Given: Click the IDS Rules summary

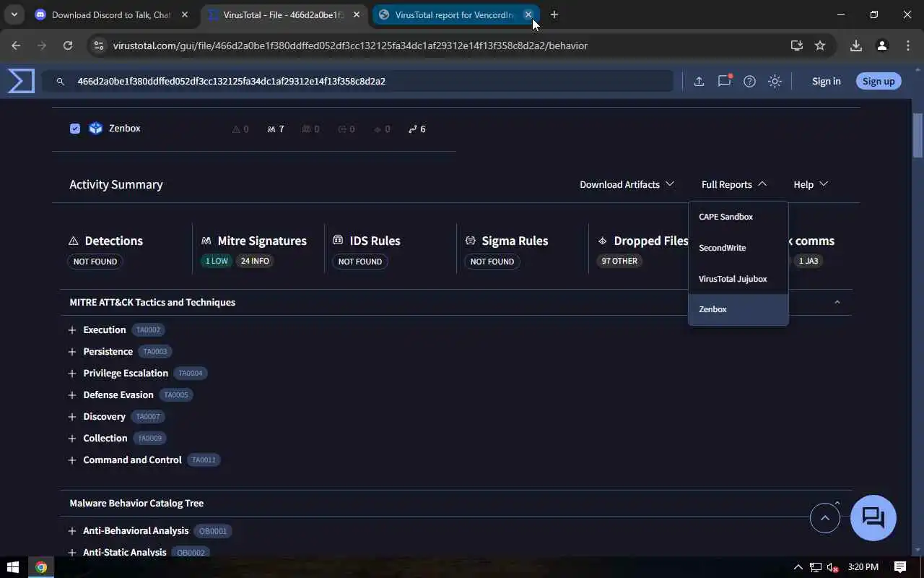Looking at the screenshot, I should click(367, 241).
